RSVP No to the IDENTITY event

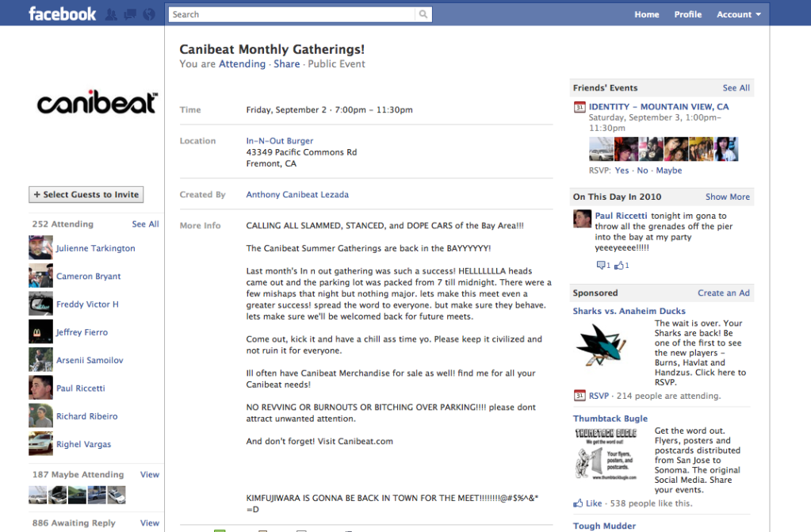pyautogui.click(x=642, y=170)
